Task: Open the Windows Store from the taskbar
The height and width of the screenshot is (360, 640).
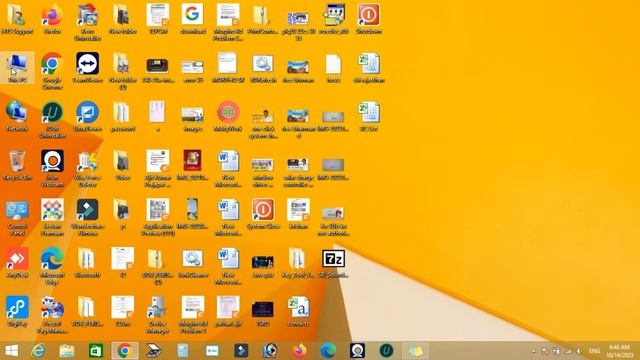Action: coord(96,351)
